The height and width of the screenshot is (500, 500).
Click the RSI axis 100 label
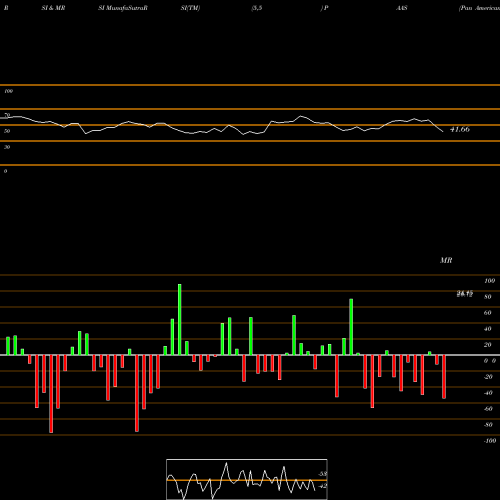click(8, 91)
